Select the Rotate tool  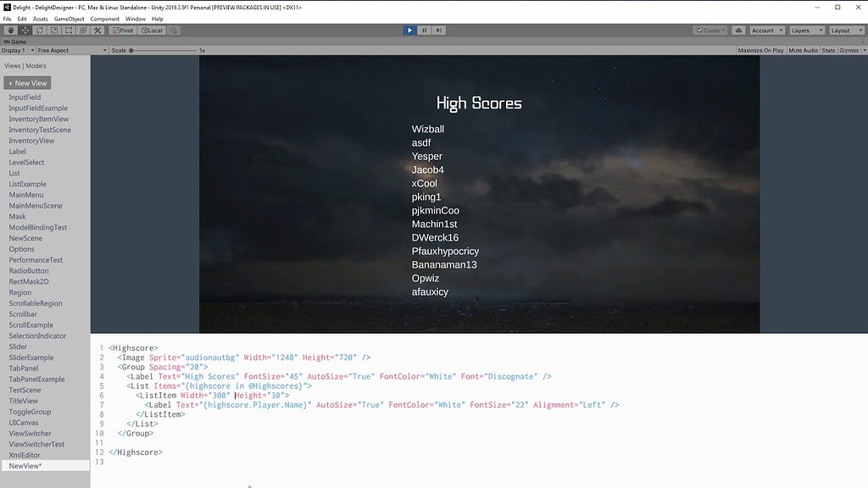(38, 30)
